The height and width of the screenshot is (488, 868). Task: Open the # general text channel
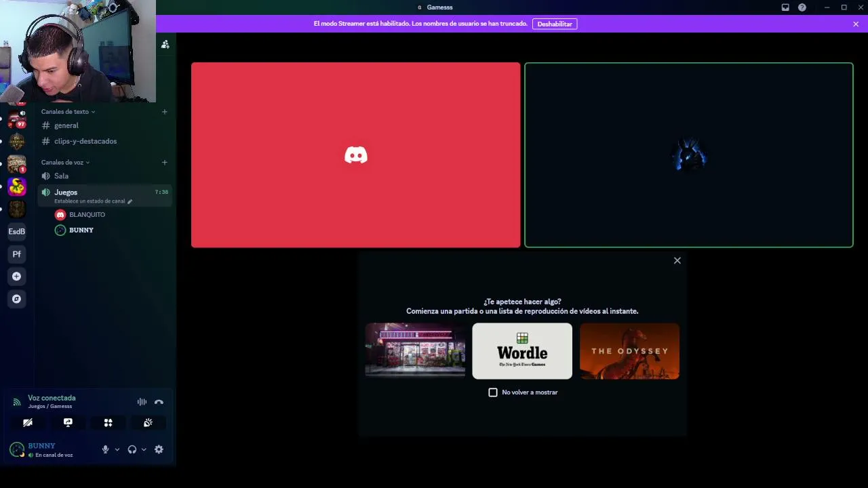104,125
